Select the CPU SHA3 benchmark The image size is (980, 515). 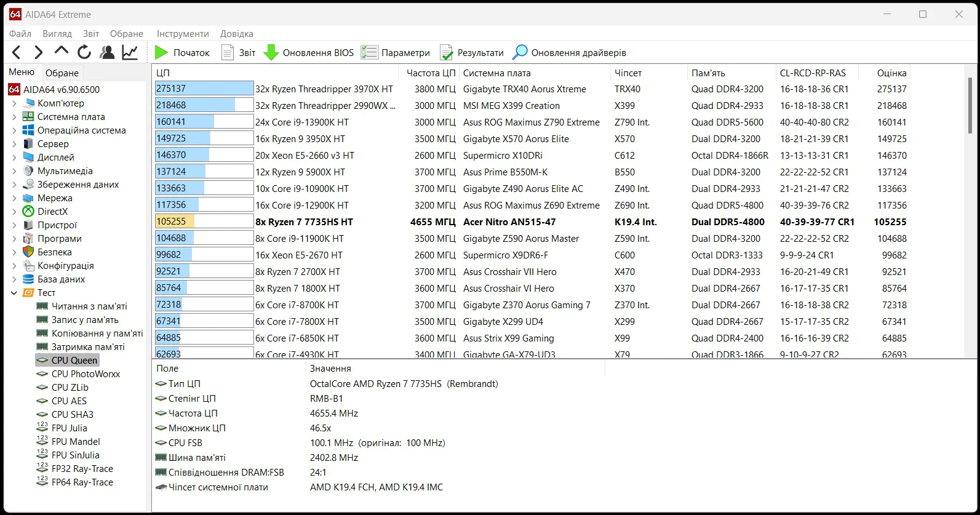[x=65, y=415]
